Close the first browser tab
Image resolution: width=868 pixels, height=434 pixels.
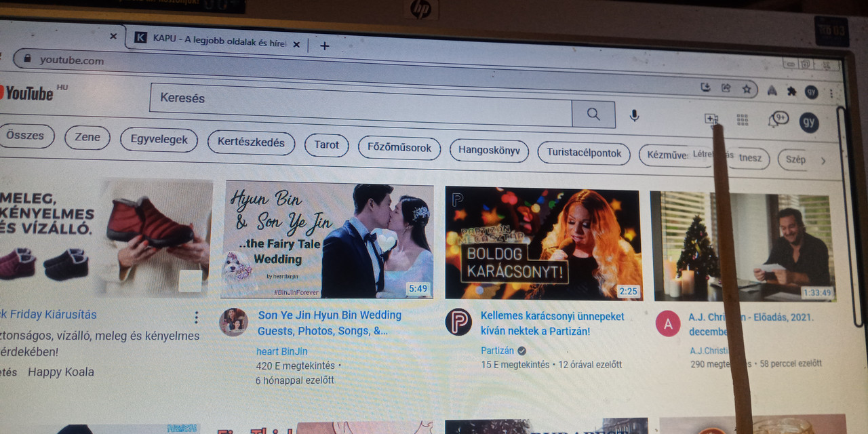coord(113,37)
